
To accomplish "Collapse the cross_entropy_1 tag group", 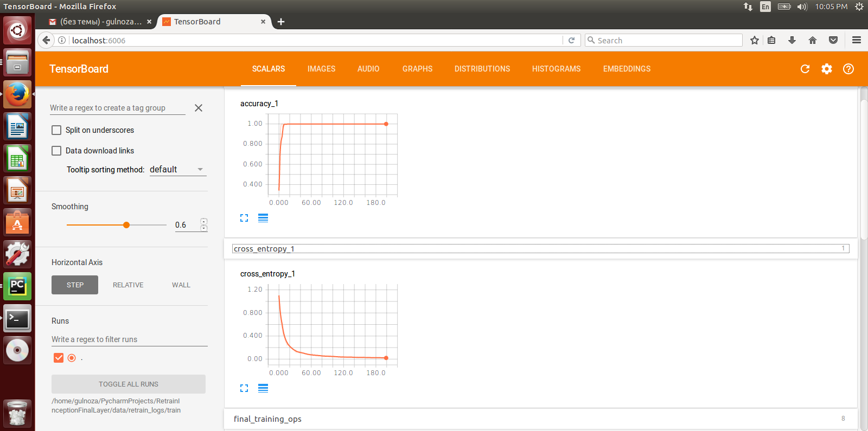I will [x=541, y=249].
